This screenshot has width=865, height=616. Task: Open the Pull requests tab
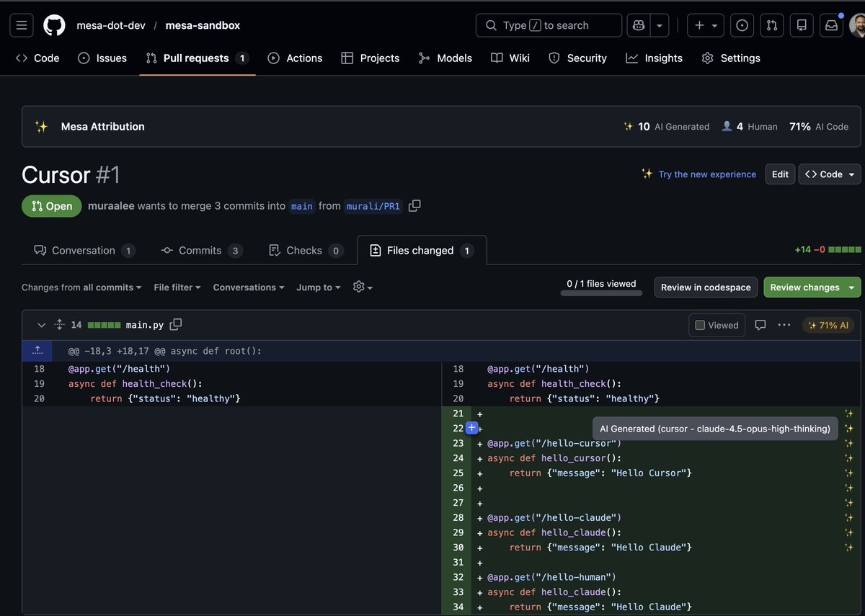click(x=197, y=58)
